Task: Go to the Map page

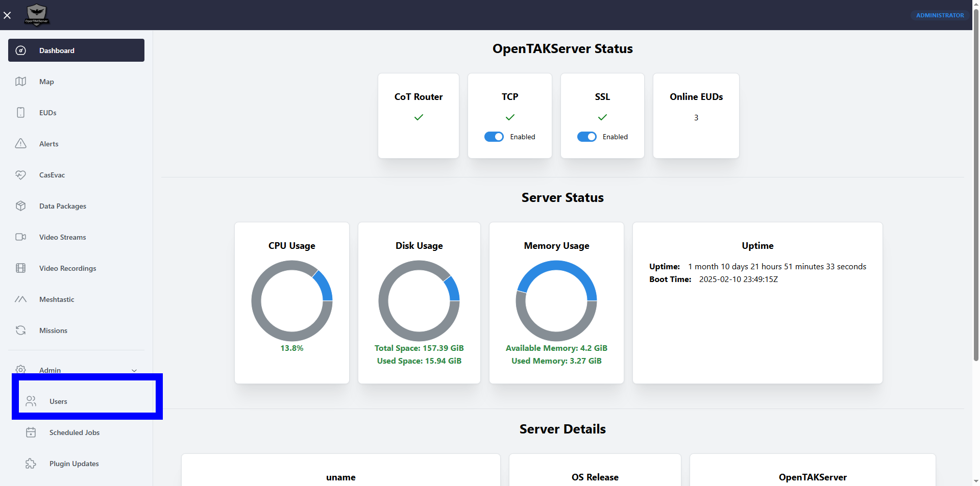Action: 76,82
